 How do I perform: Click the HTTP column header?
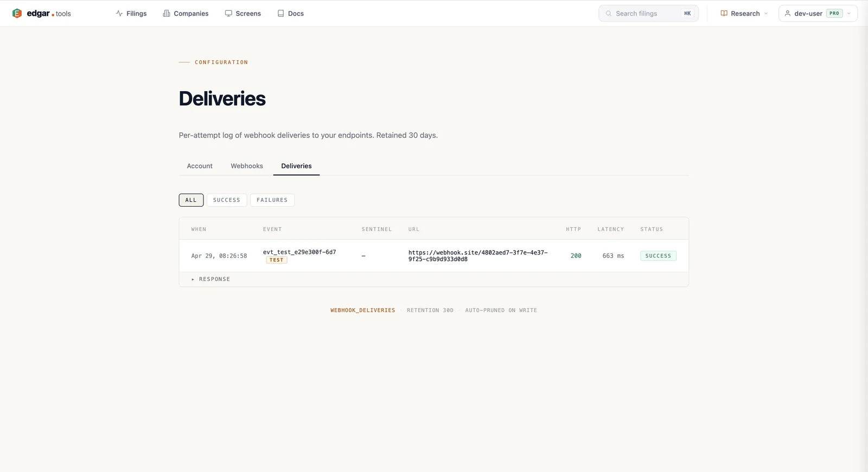(573, 229)
